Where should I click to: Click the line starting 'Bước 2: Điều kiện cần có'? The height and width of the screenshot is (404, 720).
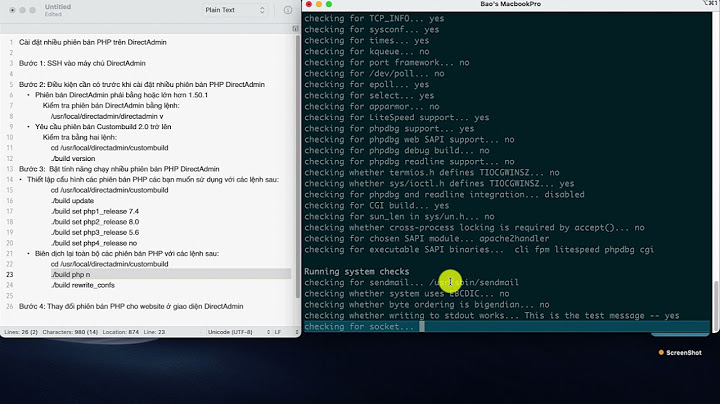click(x=142, y=84)
